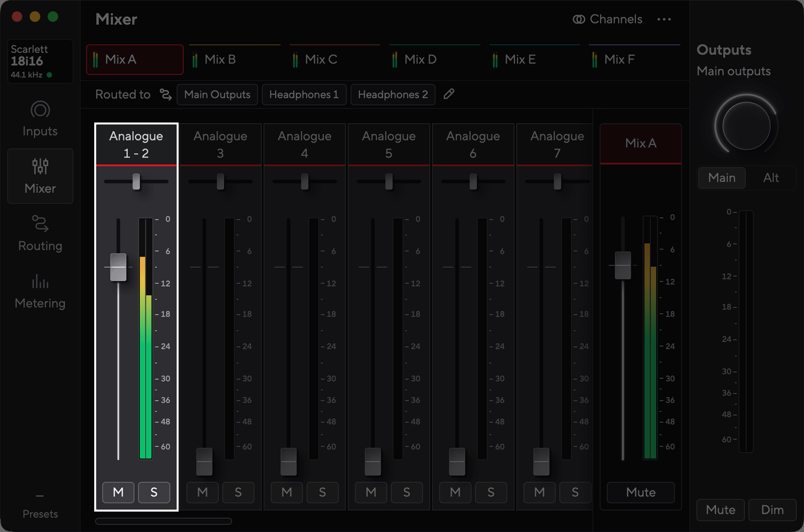The height and width of the screenshot is (532, 804).
Task: Switch to the Mix E tab
Action: pos(534,59)
